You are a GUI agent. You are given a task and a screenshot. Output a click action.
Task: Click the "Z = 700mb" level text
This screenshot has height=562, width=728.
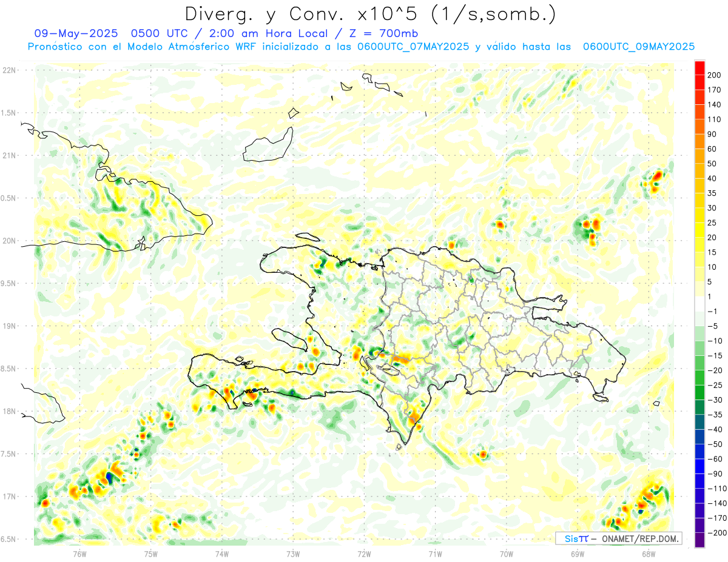click(383, 33)
